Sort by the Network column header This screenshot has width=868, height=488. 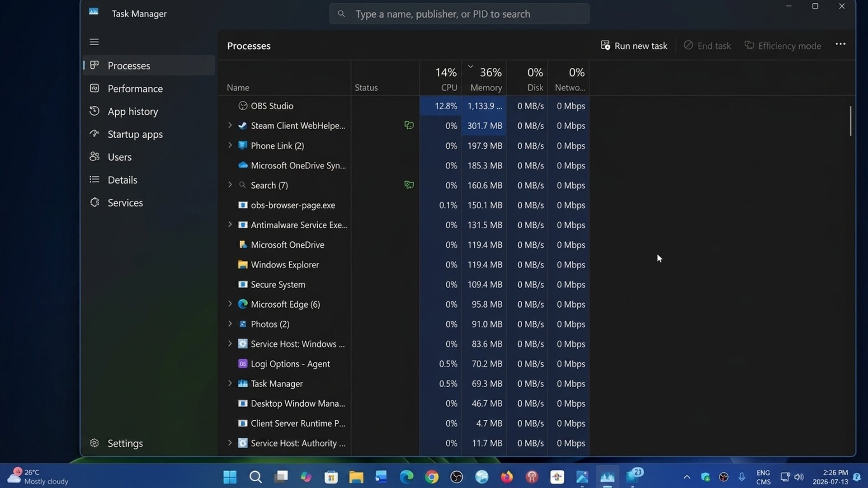(569, 78)
